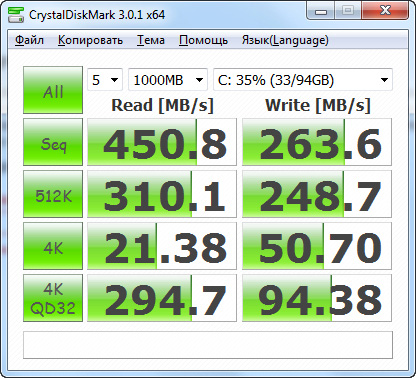The width and height of the screenshot is (416, 378).
Task: Click the Seq read result 450.8
Action: click(162, 142)
